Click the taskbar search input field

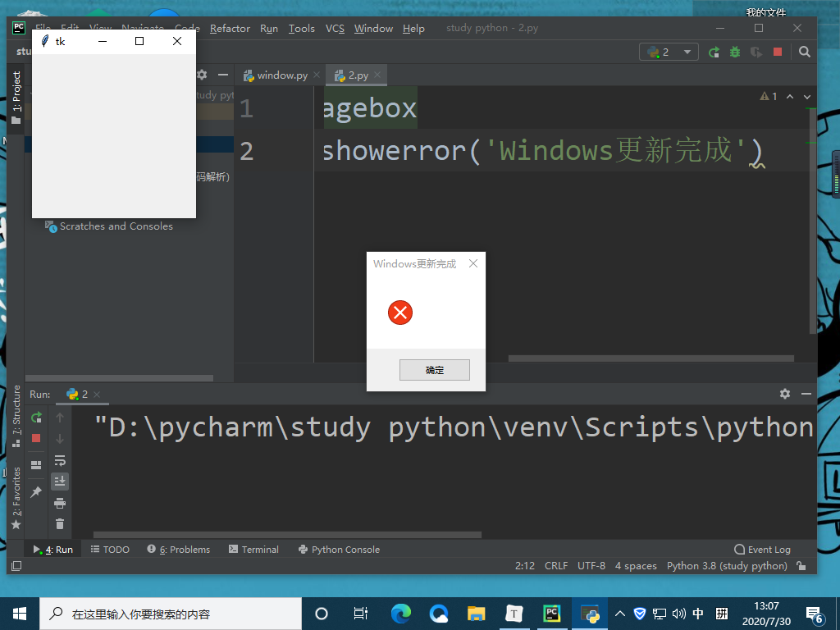pyautogui.click(x=171, y=614)
